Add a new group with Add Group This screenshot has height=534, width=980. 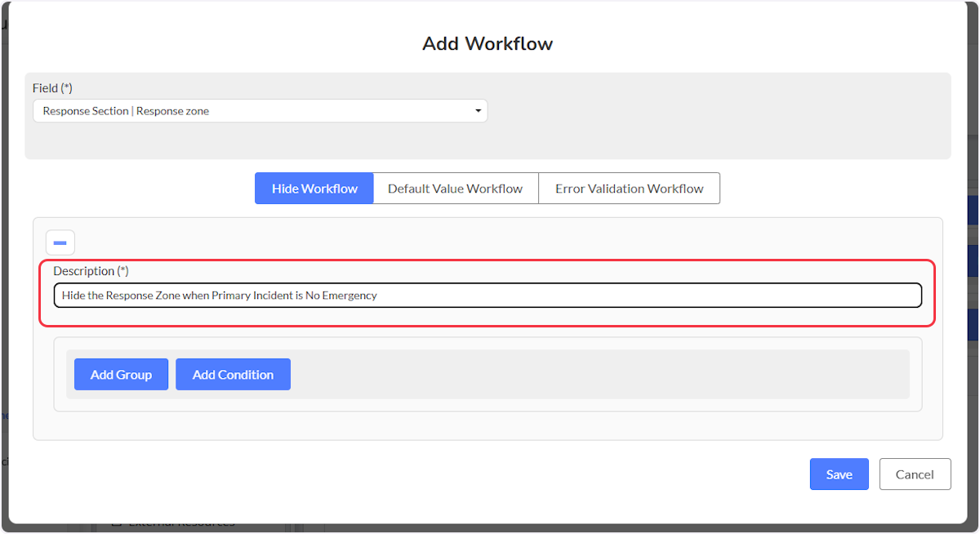[x=121, y=374]
